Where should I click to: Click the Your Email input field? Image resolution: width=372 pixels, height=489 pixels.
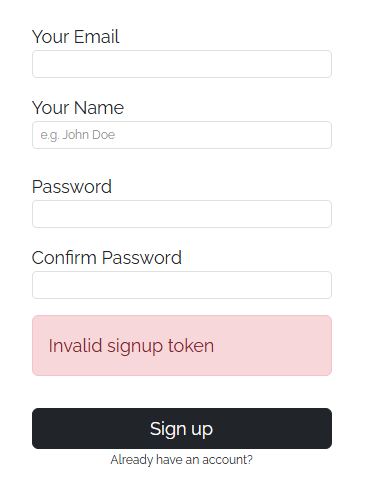point(182,64)
